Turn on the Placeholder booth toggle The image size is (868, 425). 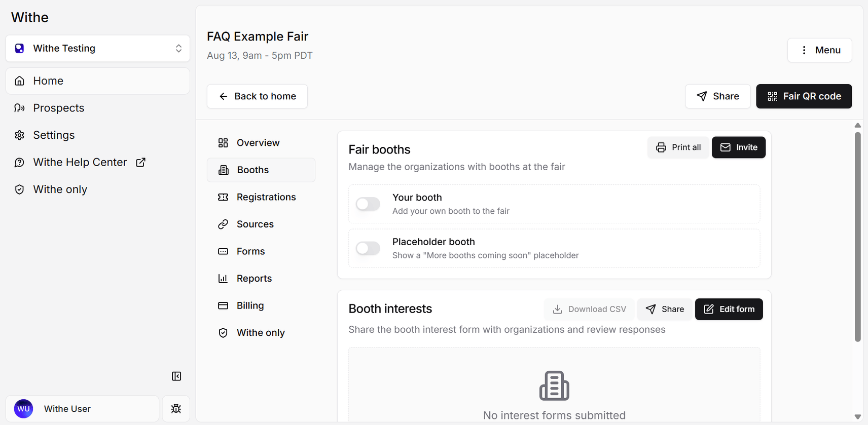pos(368,248)
